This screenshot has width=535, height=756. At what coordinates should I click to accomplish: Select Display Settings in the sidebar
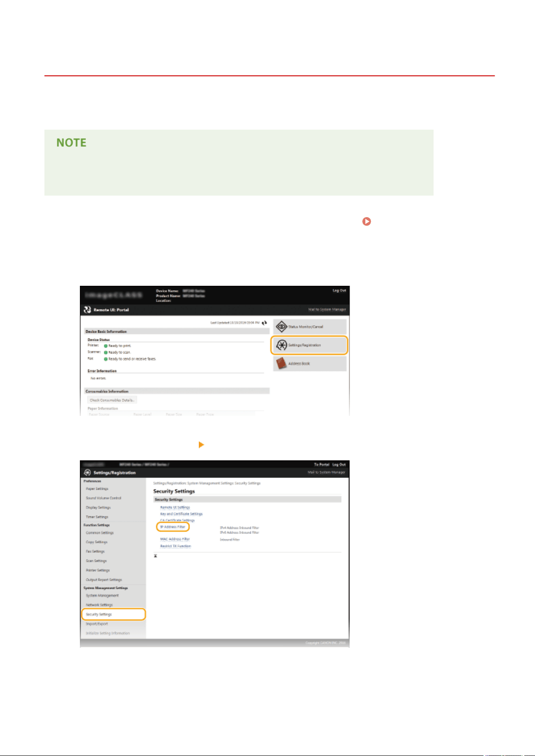(x=98, y=507)
